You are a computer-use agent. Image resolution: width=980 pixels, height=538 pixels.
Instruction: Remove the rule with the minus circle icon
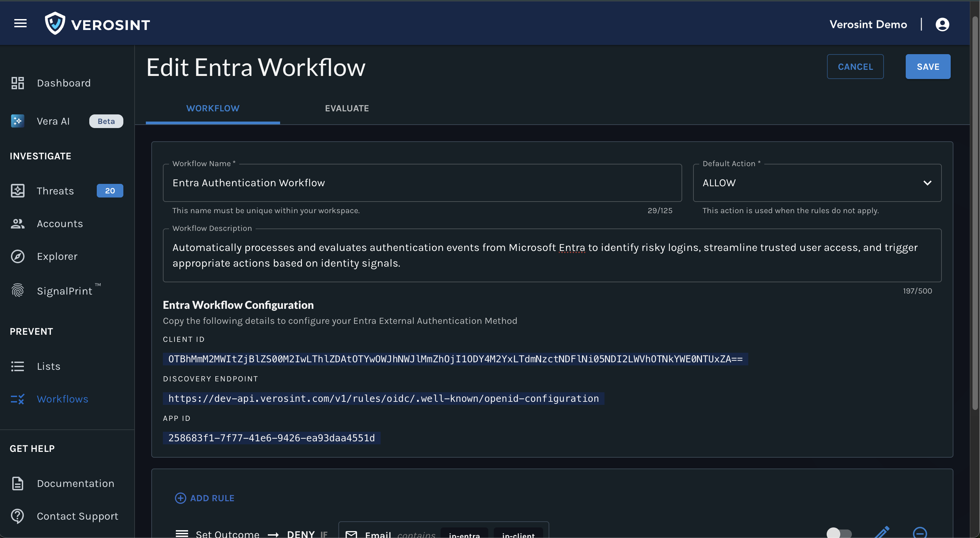click(920, 533)
